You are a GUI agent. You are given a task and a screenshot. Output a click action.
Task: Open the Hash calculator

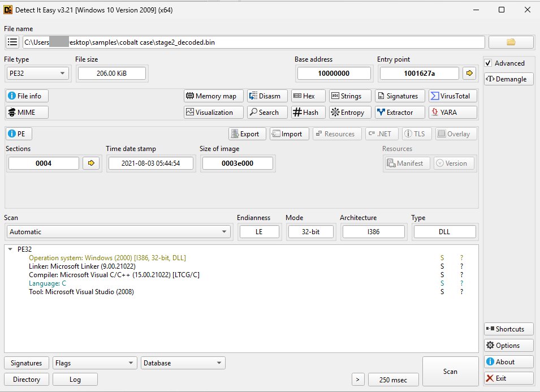[308, 113]
